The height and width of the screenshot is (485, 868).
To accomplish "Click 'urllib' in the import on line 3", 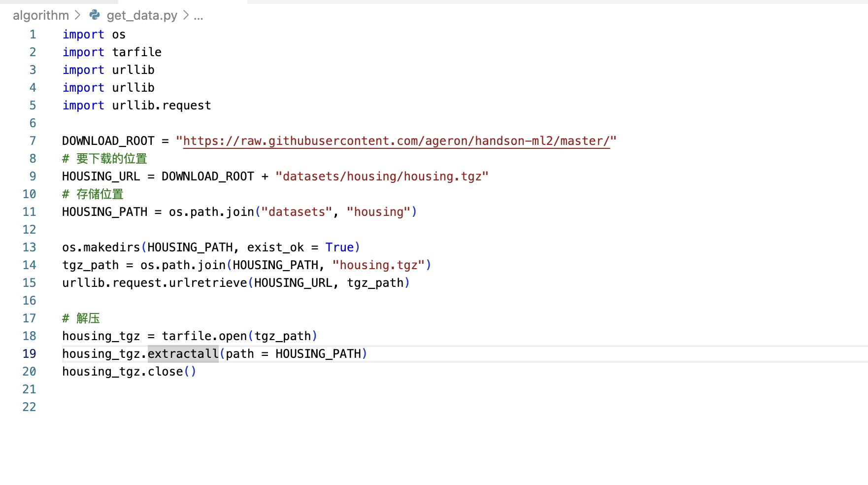I will (x=134, y=70).
